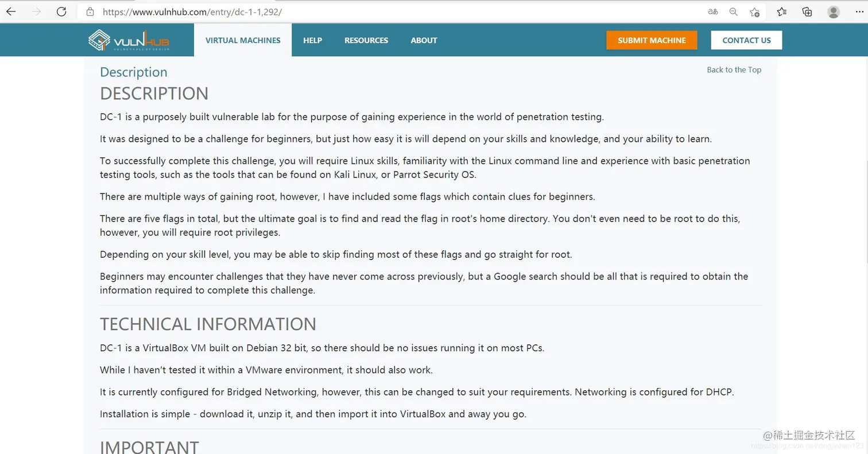Open the translate page icon

tap(713, 11)
